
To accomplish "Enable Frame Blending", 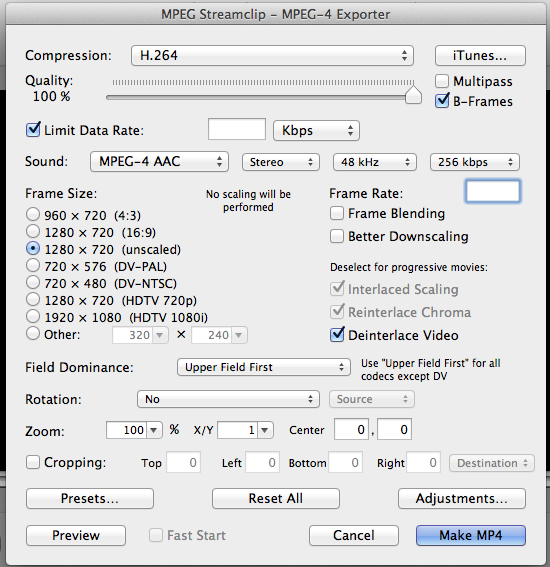I will [x=337, y=213].
